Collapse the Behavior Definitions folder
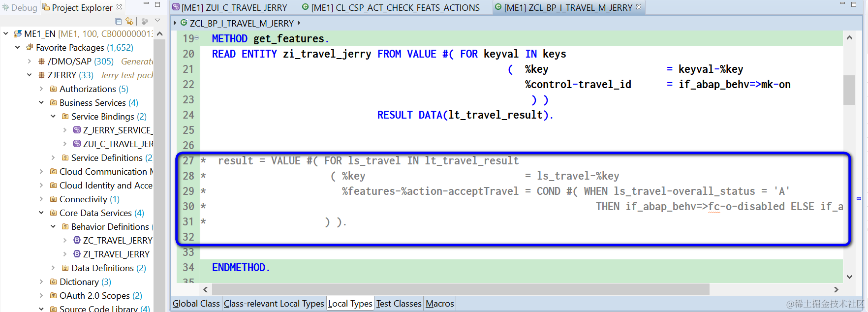This screenshot has height=312, width=868. coord(53,227)
